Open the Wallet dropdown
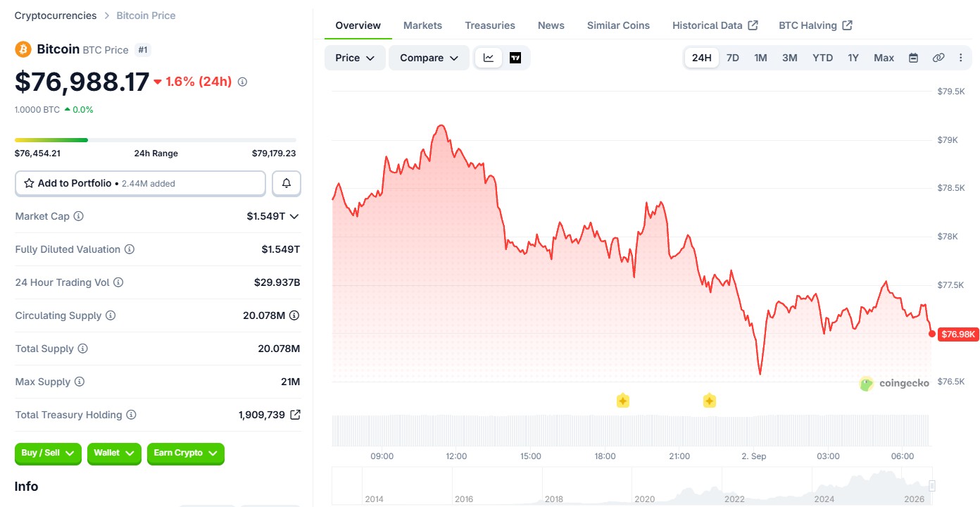This screenshot has height=507, width=980. click(x=114, y=453)
